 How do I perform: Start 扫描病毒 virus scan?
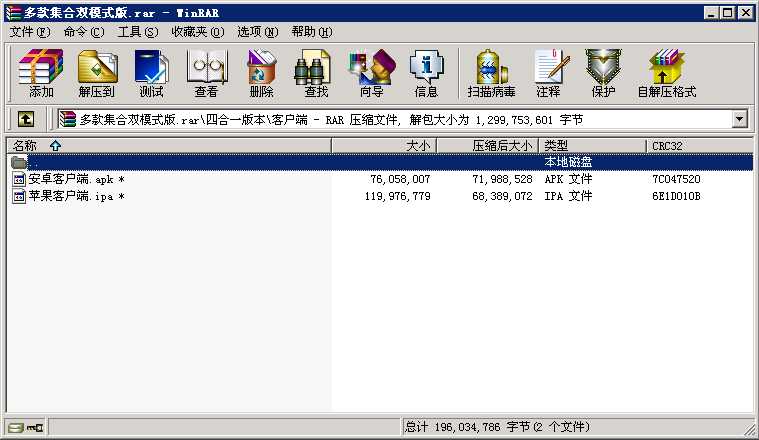click(x=491, y=73)
